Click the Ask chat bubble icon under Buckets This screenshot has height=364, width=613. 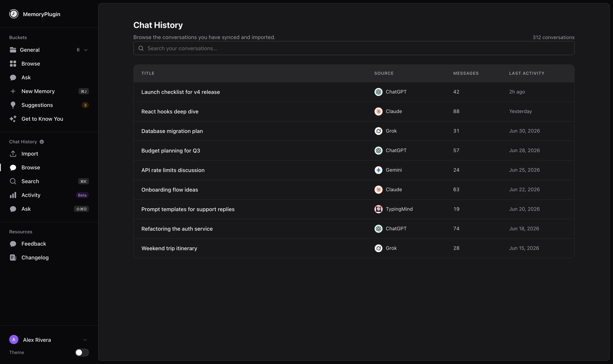13,78
